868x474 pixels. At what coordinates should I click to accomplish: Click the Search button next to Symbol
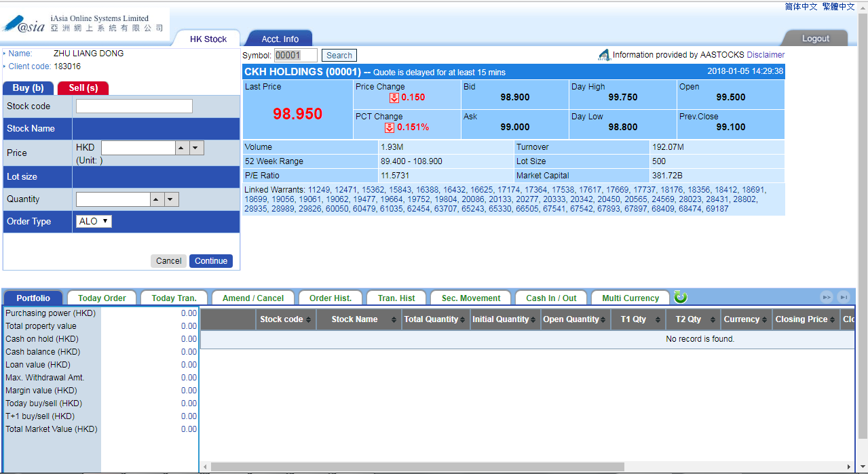pyautogui.click(x=339, y=56)
